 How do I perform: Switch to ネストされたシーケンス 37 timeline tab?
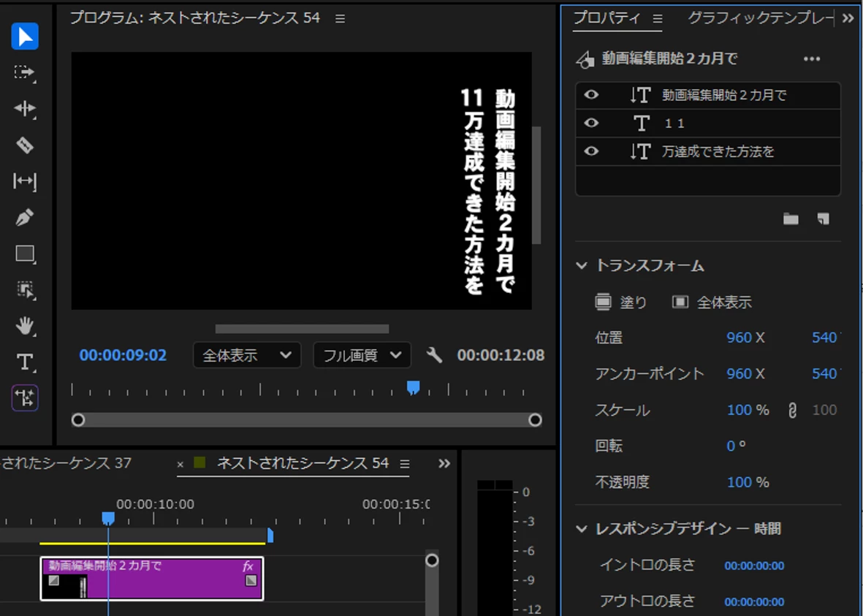[x=66, y=463]
